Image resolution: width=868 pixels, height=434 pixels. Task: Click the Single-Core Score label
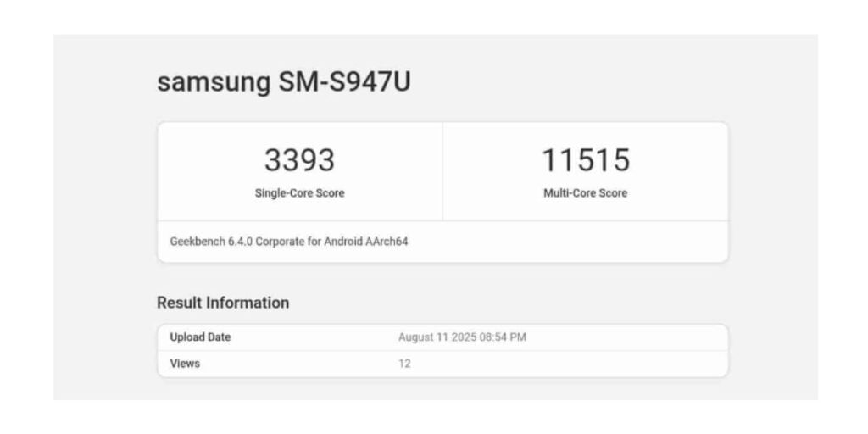299,193
